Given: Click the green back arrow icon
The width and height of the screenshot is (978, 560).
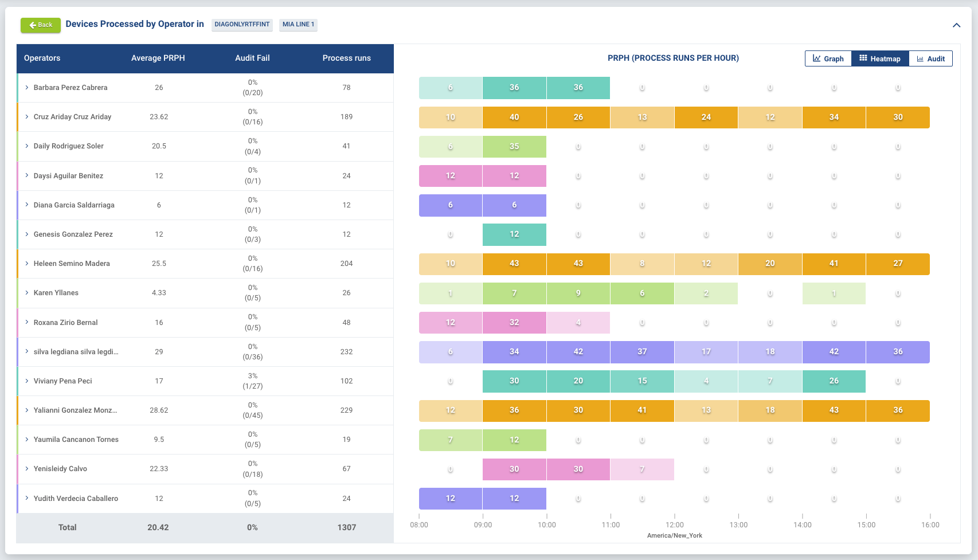Looking at the screenshot, I should 33,25.
